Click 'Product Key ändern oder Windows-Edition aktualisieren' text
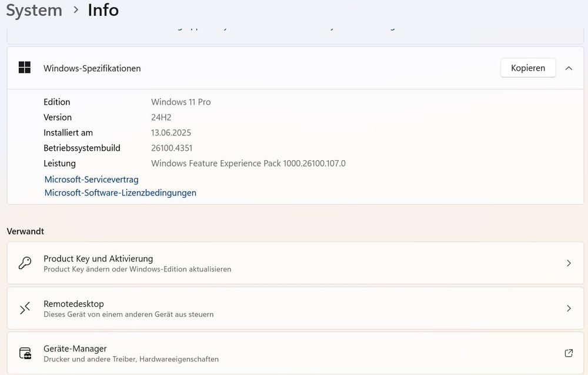 pos(137,269)
